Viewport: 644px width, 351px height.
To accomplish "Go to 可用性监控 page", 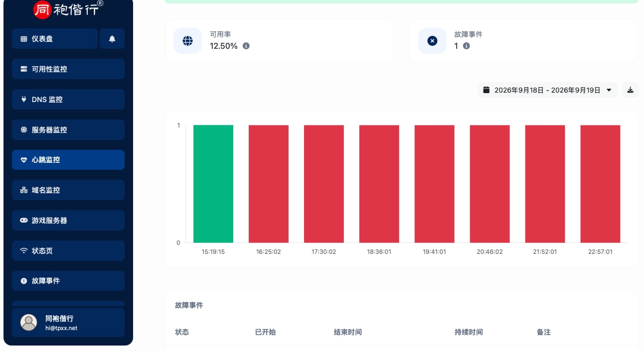I will [68, 69].
